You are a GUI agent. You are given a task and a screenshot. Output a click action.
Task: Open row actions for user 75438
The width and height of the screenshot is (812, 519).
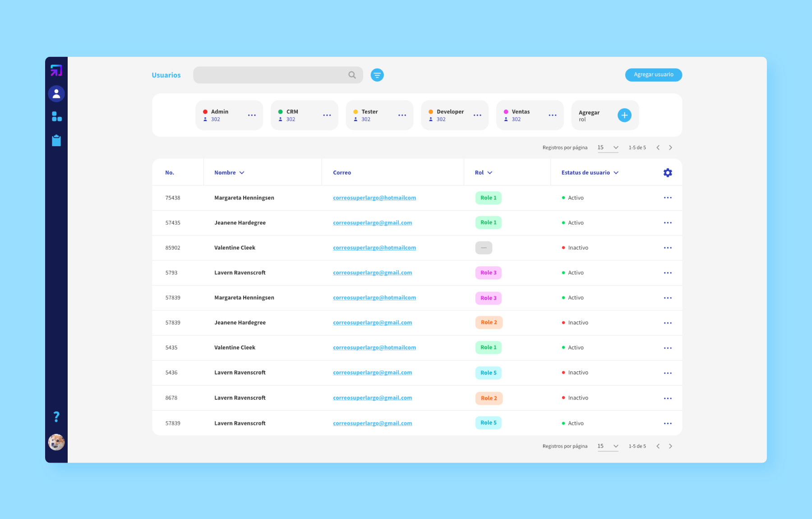click(x=668, y=198)
